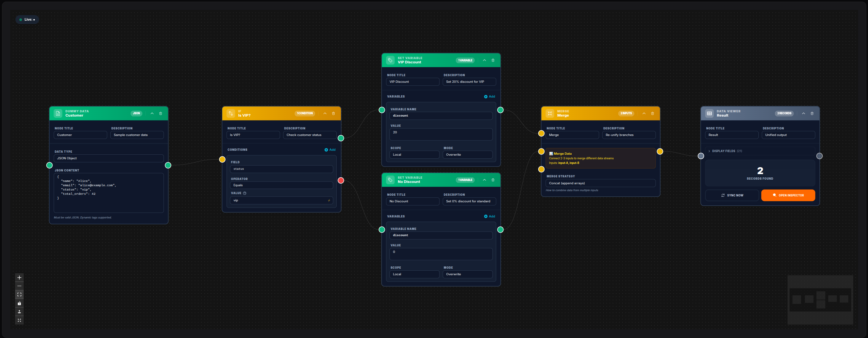Click the Node Title field of the Customer node
The image size is (868, 338).
tap(80, 135)
